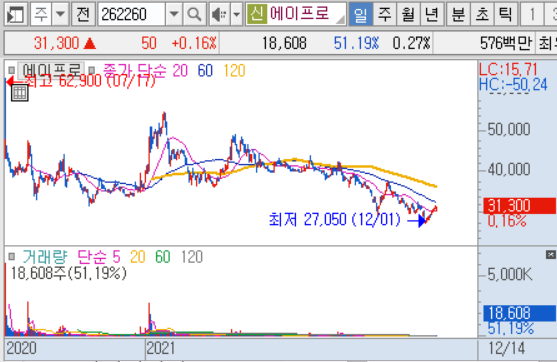Click the current price 31,300
Image resolution: width=557 pixels, height=362 pixels.
point(56,43)
